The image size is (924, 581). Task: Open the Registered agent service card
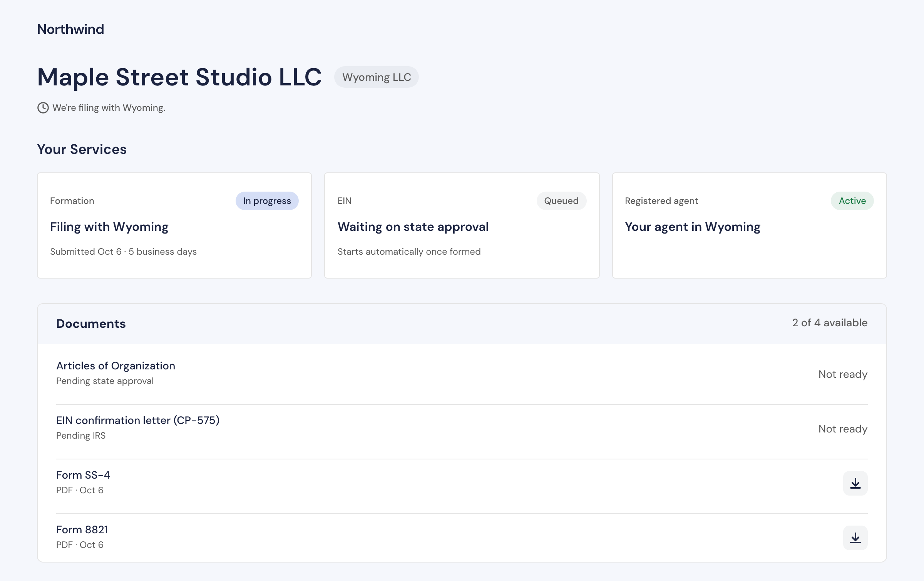click(x=749, y=225)
